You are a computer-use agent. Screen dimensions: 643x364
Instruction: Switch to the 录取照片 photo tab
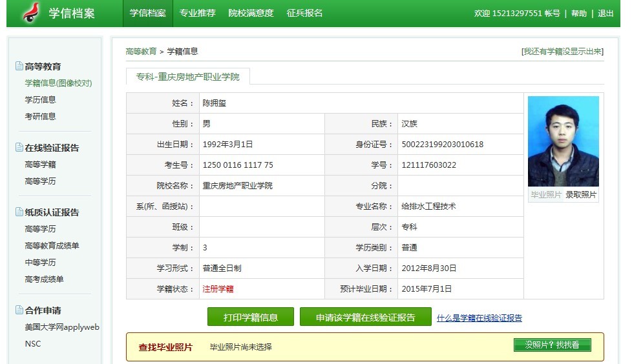[581, 195]
